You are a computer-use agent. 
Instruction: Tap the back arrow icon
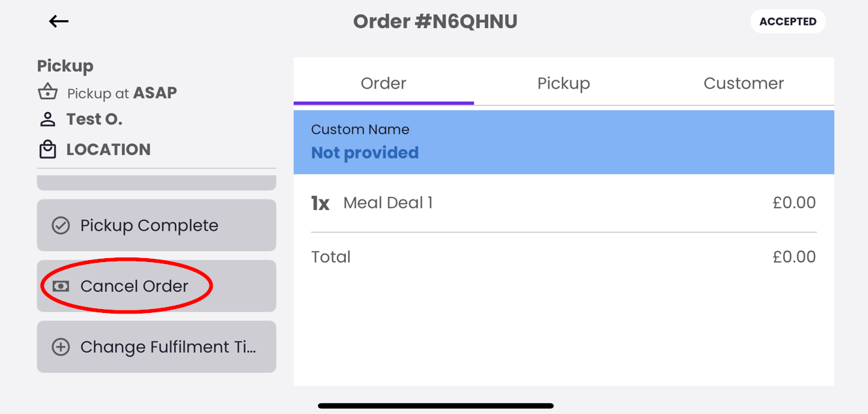(x=59, y=22)
